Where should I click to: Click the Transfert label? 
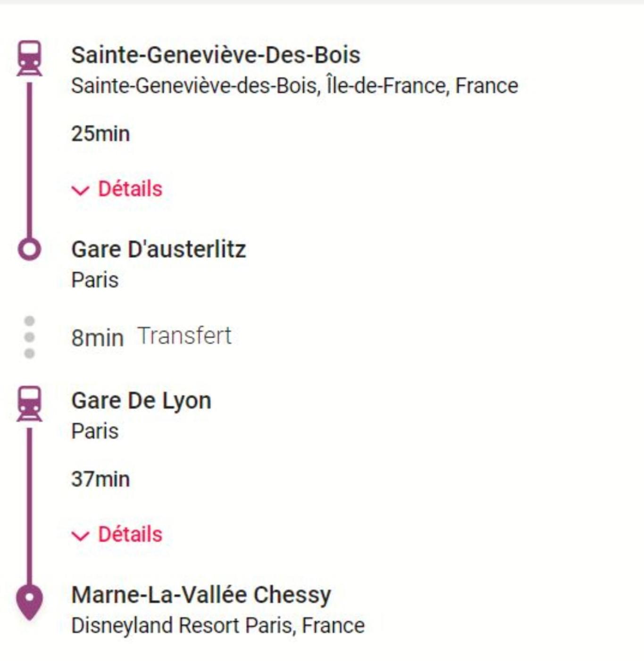pos(184,336)
